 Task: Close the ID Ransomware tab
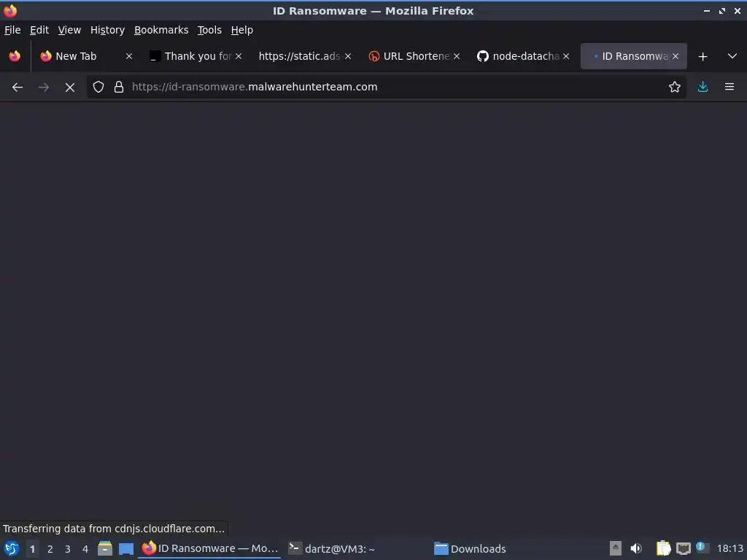coord(675,56)
